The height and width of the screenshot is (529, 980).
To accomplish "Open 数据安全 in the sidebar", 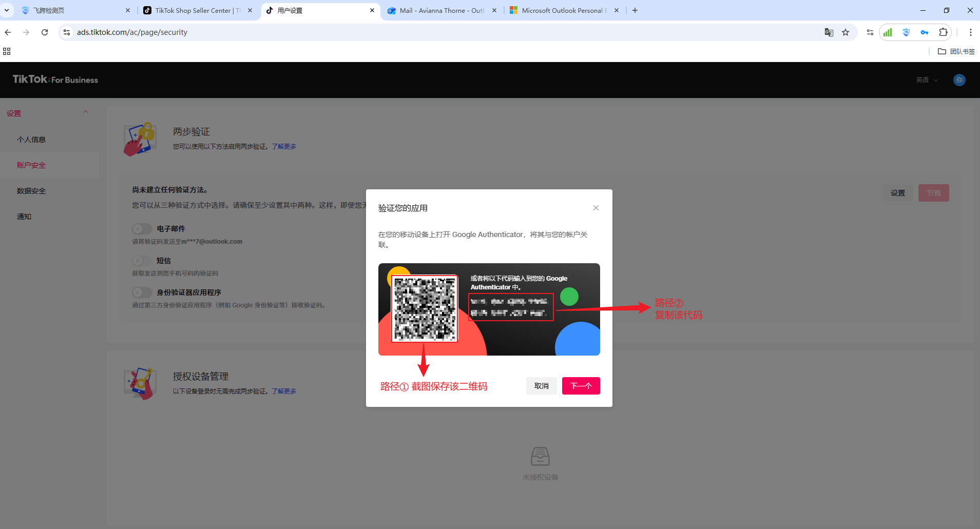I will [x=31, y=191].
